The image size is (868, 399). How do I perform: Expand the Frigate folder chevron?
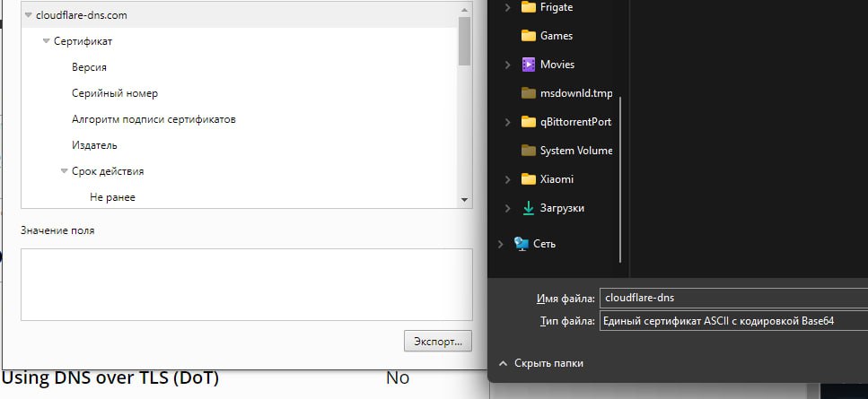[x=507, y=8]
